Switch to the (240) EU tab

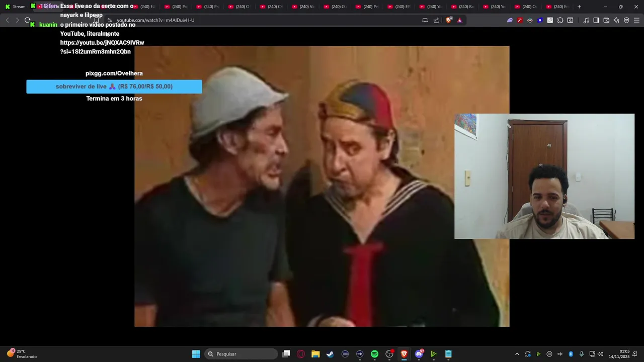coord(144,7)
